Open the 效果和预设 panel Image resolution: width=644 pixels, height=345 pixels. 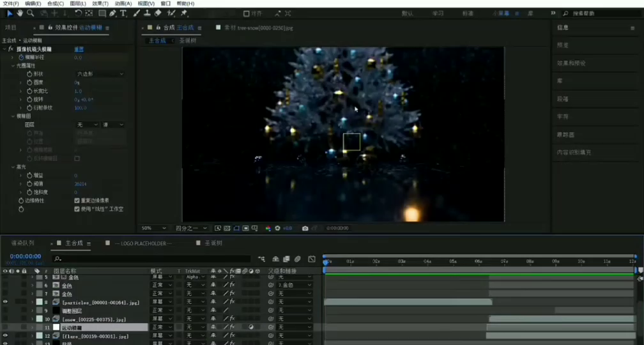pyautogui.click(x=571, y=63)
